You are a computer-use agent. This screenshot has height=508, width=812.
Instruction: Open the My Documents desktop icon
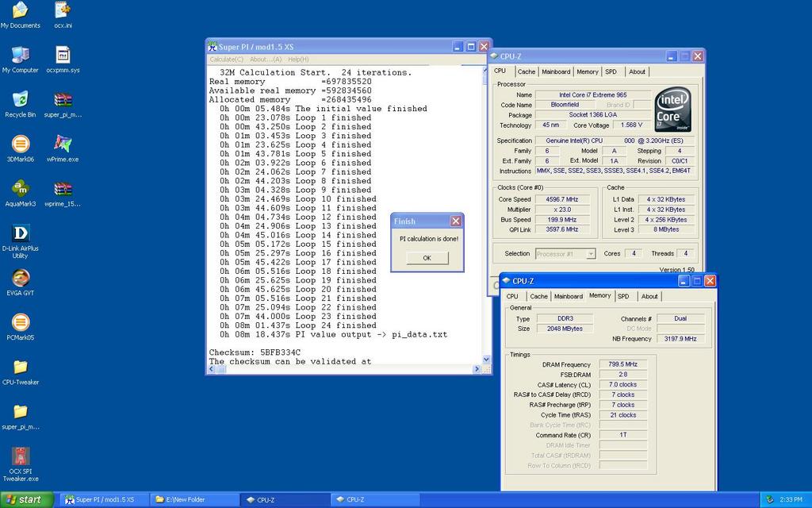20,10
